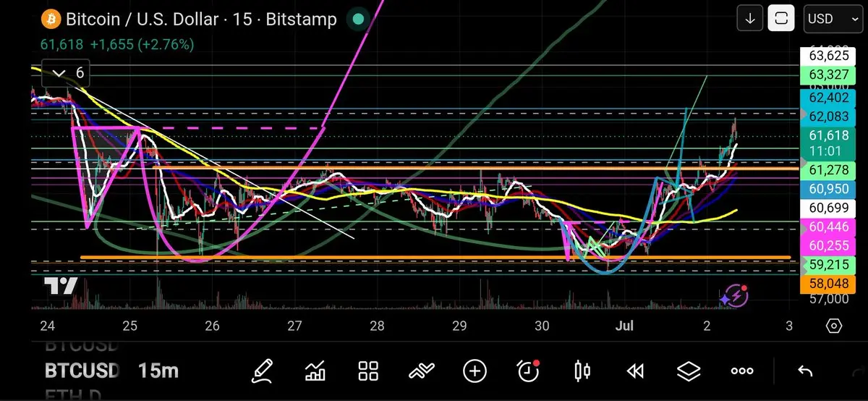Screen dimensions: 868x401
Task: Select the 61,278 green price label
Action: [829, 170]
